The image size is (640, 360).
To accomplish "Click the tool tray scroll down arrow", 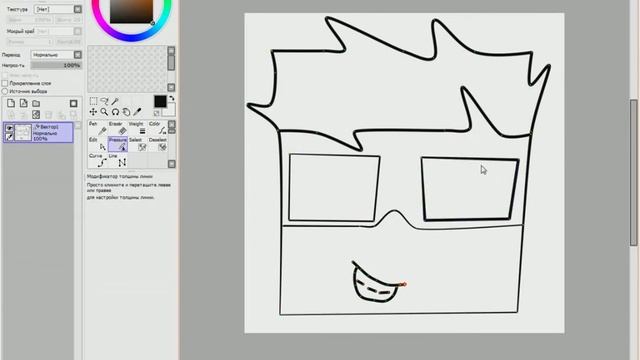I will coord(172,164).
